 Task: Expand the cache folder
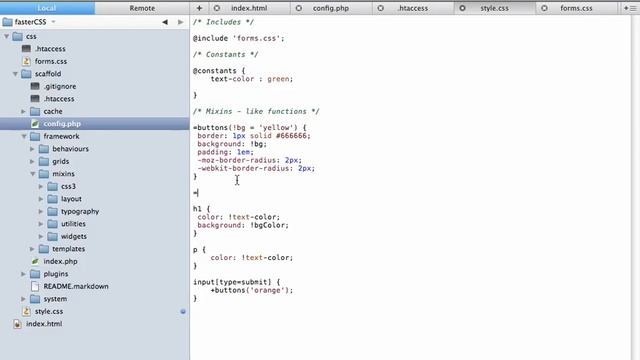tap(24, 111)
